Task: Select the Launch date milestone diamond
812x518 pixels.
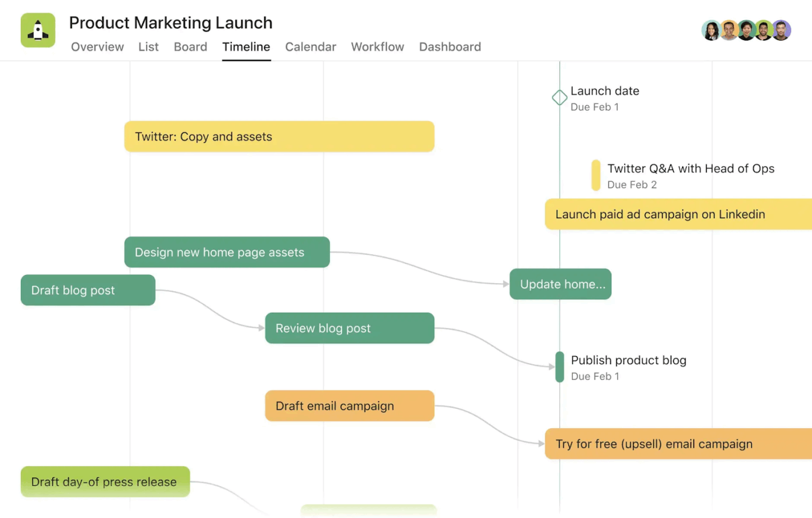Action: [x=559, y=97]
